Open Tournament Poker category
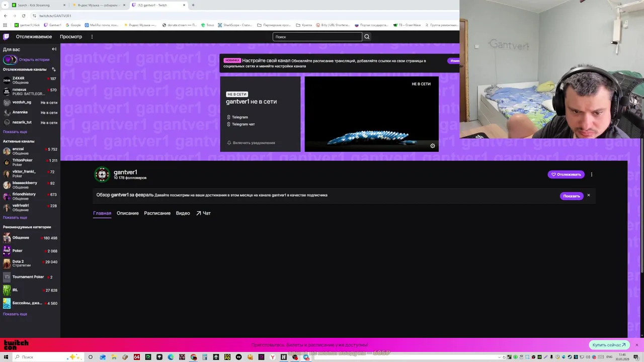Image resolution: width=644 pixels, height=362 pixels. point(30,277)
